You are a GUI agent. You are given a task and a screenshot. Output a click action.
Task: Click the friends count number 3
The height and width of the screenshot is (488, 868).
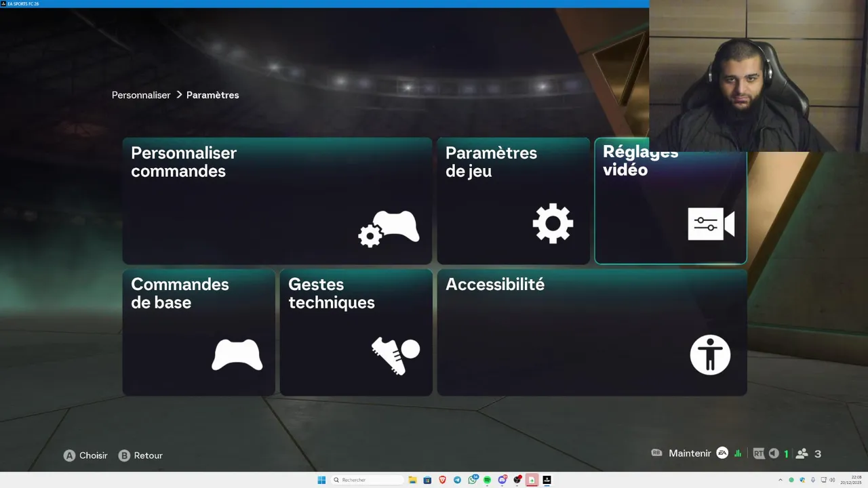[x=818, y=454]
